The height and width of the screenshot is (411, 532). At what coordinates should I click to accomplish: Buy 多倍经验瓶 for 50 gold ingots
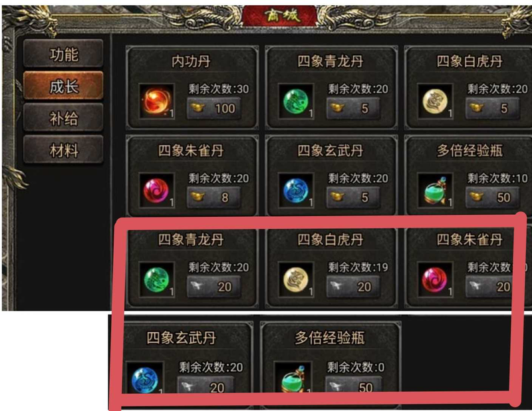pos(492,197)
